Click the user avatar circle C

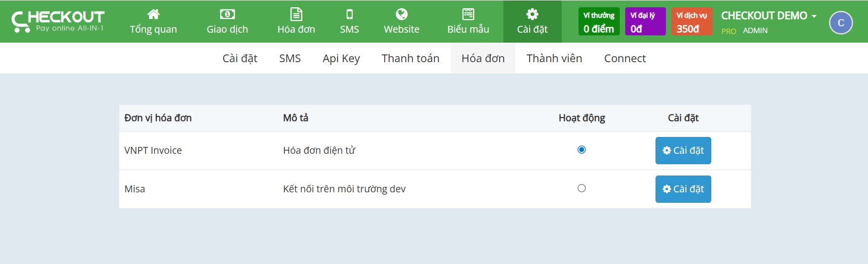(x=840, y=23)
